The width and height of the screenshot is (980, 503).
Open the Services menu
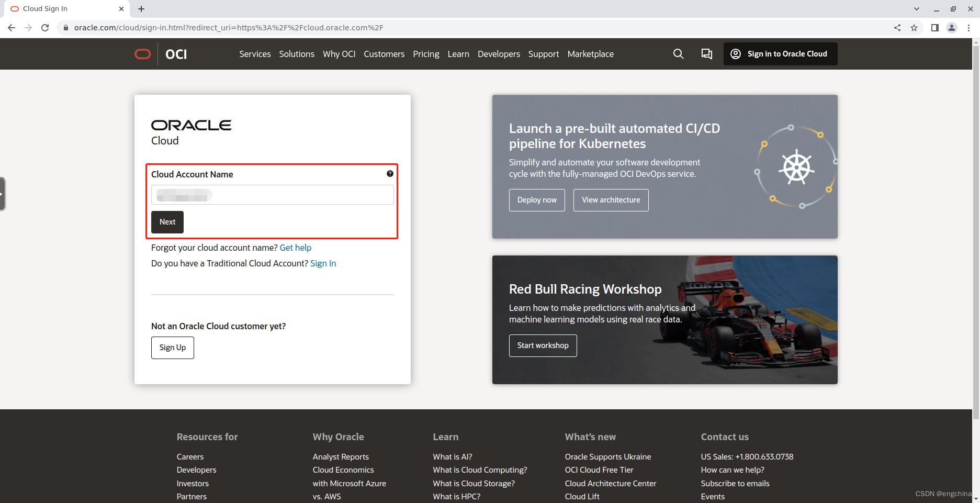click(255, 54)
